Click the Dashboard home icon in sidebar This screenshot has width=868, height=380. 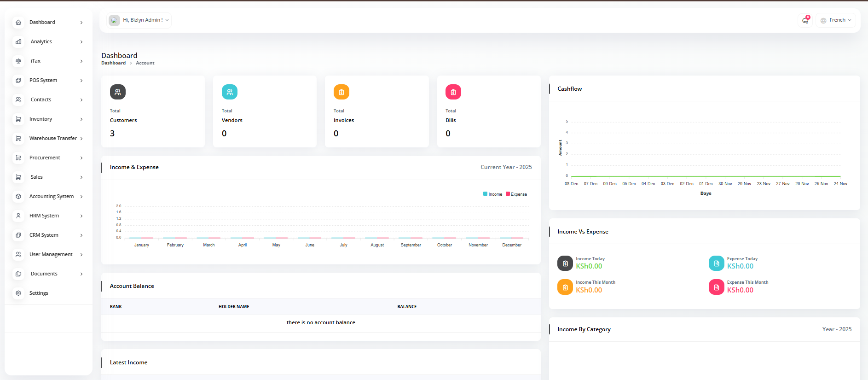[18, 22]
